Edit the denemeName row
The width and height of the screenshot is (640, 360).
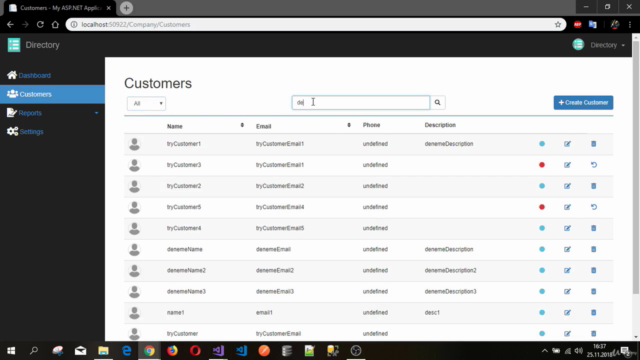coord(567,249)
